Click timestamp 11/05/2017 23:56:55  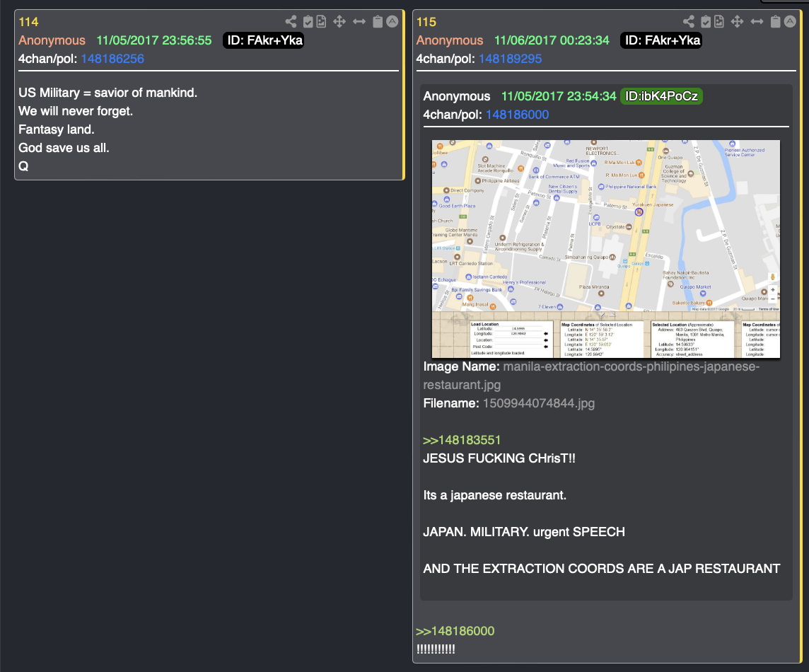[153, 40]
